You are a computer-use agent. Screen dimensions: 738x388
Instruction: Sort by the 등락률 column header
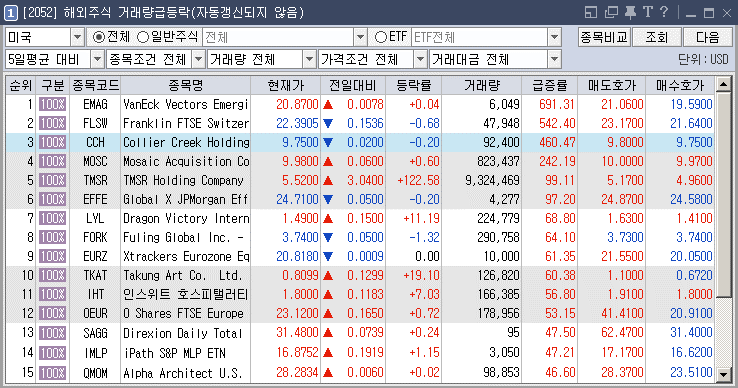click(414, 85)
